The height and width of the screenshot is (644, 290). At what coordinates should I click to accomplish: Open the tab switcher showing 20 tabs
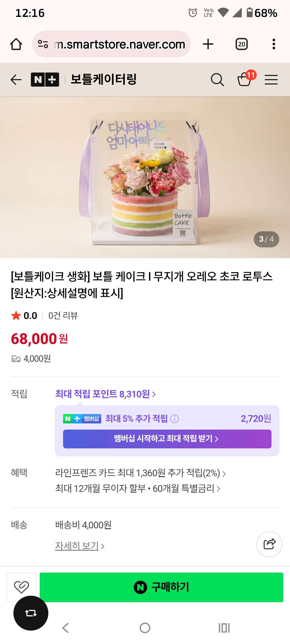coord(242,44)
